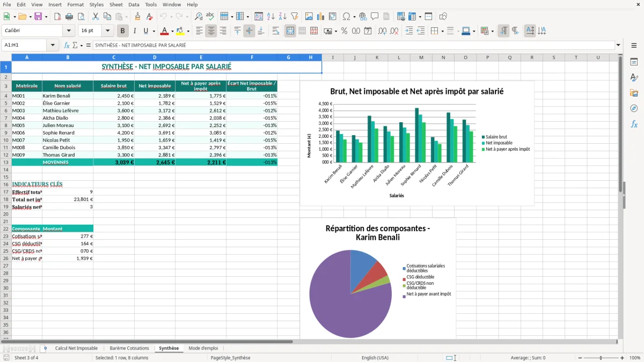Screen dimensions: 644x362
Task: Click the sidebar settings hamburger button
Action: click(x=634, y=46)
